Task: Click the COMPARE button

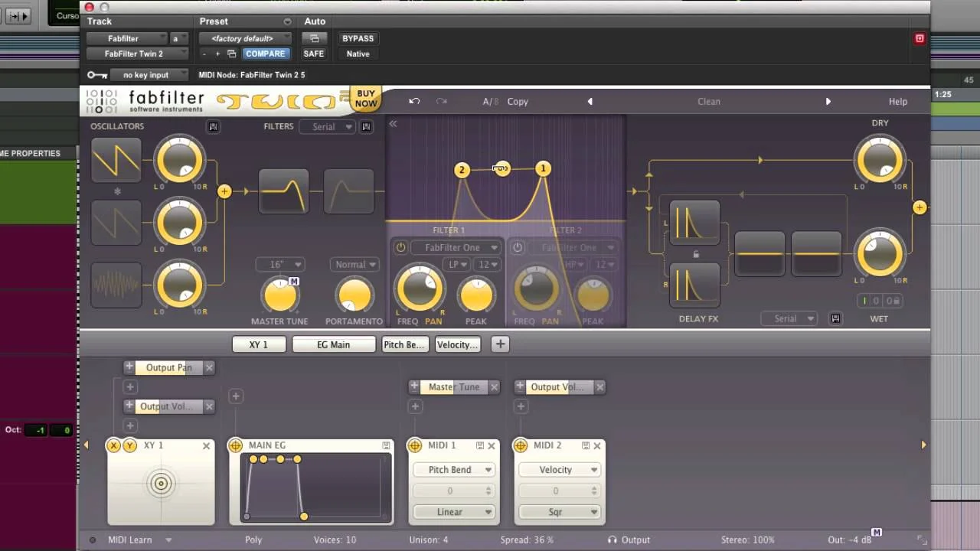Action: tap(266, 54)
